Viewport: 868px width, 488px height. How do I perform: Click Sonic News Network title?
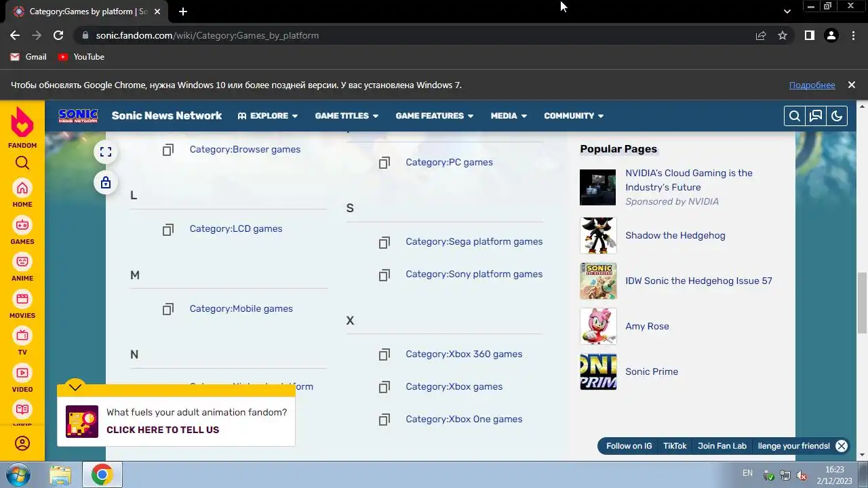(167, 116)
